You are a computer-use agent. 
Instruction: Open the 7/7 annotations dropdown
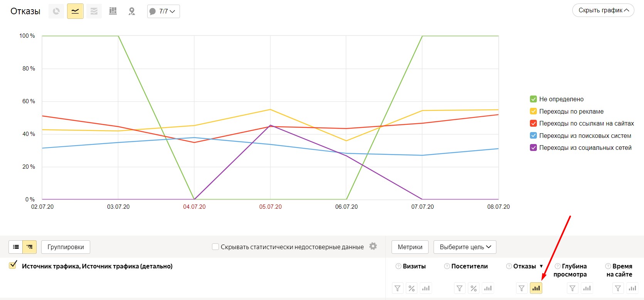[x=163, y=11]
